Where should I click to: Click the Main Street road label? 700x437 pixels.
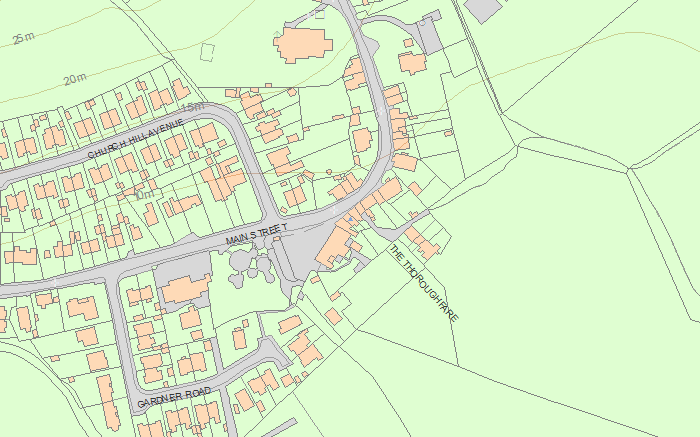(256, 234)
